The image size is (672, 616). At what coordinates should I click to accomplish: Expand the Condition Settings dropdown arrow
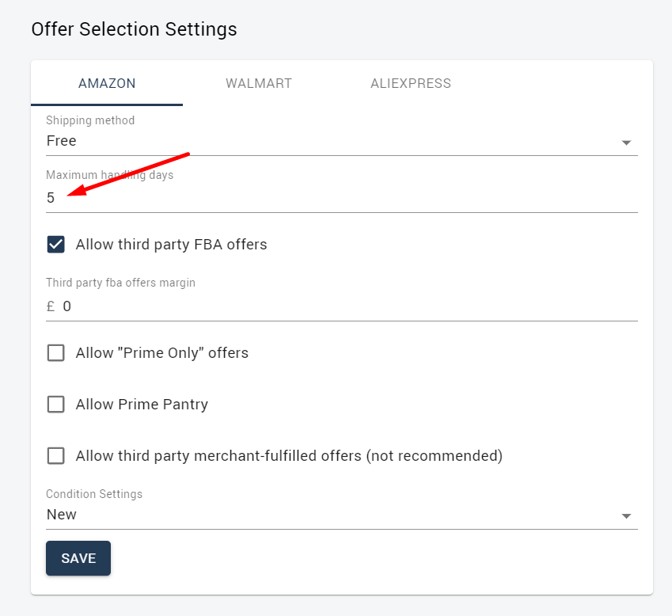pos(626,515)
